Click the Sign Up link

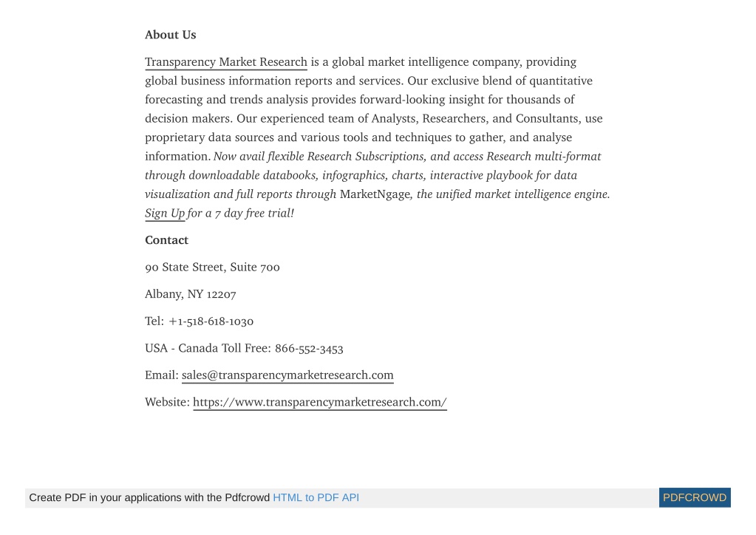[165, 214]
